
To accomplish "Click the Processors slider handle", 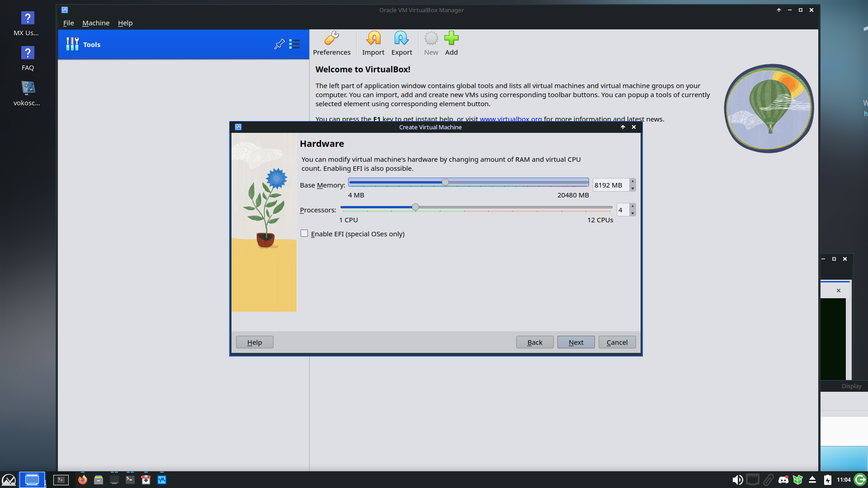I will 415,207.
